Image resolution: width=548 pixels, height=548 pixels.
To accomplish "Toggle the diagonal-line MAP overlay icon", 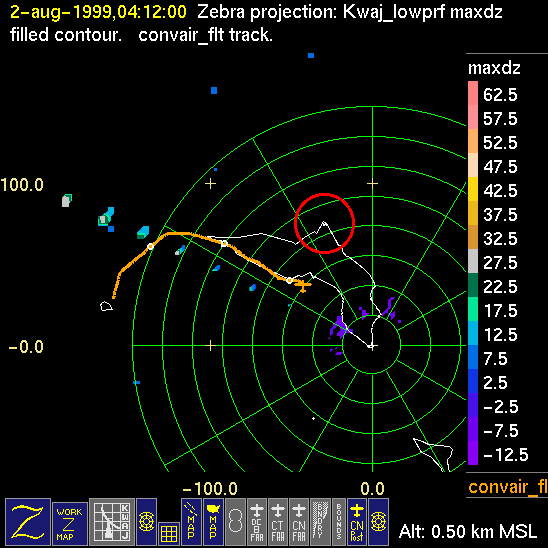I will click(x=191, y=522).
